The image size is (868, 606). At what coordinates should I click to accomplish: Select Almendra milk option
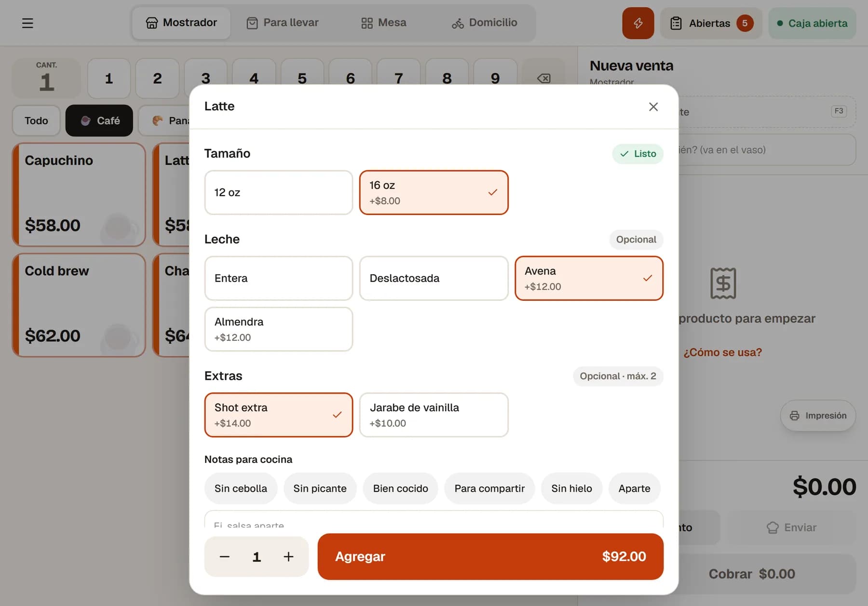pos(279,329)
